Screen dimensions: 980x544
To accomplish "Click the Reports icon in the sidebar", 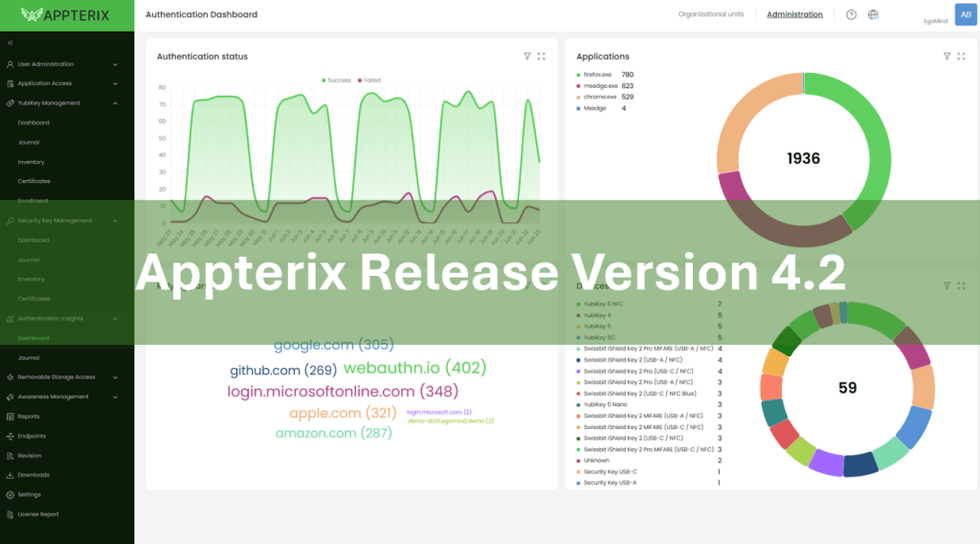I will click(x=10, y=417).
